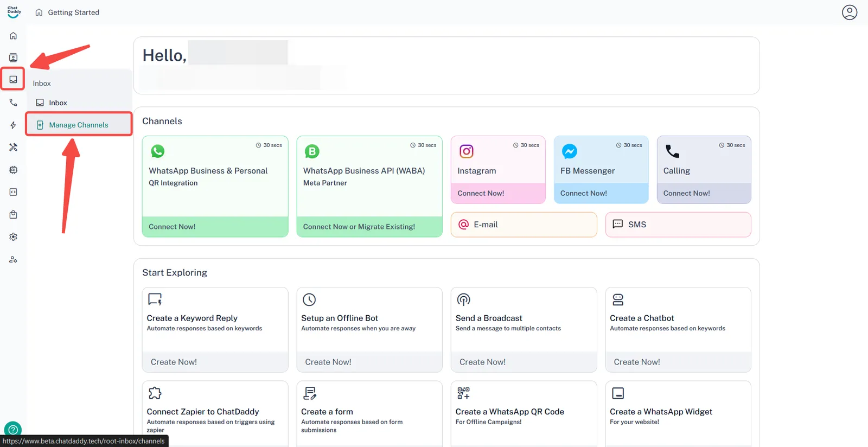Screen dimensions: 868x447
Task: Select the inbox icon in the sidebar
Action: click(x=13, y=80)
